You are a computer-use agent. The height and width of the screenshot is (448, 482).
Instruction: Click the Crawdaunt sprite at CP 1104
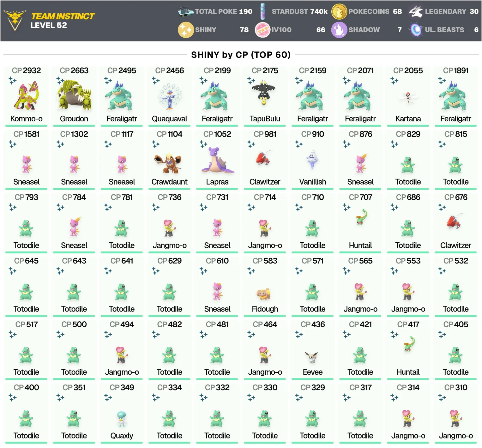[x=168, y=163]
